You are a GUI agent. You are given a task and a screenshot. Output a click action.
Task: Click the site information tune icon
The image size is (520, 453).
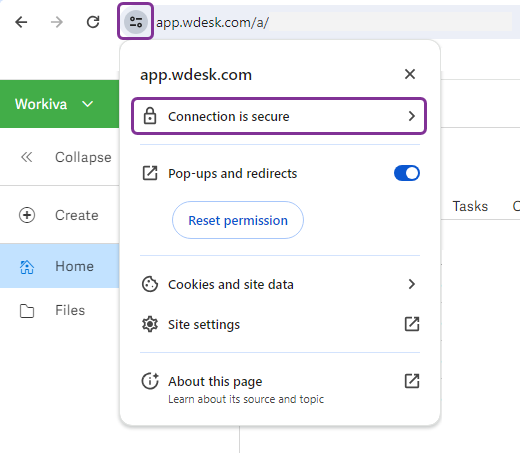click(136, 22)
